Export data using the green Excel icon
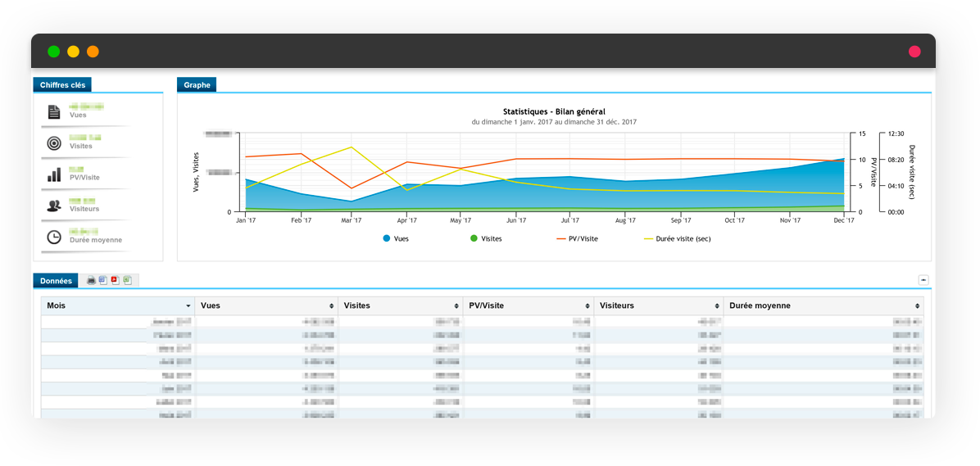This screenshot has height=466, width=980. pyautogui.click(x=127, y=280)
